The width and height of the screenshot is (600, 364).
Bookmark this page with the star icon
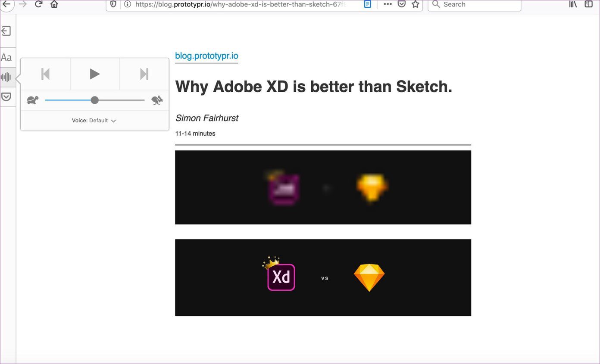point(416,4)
